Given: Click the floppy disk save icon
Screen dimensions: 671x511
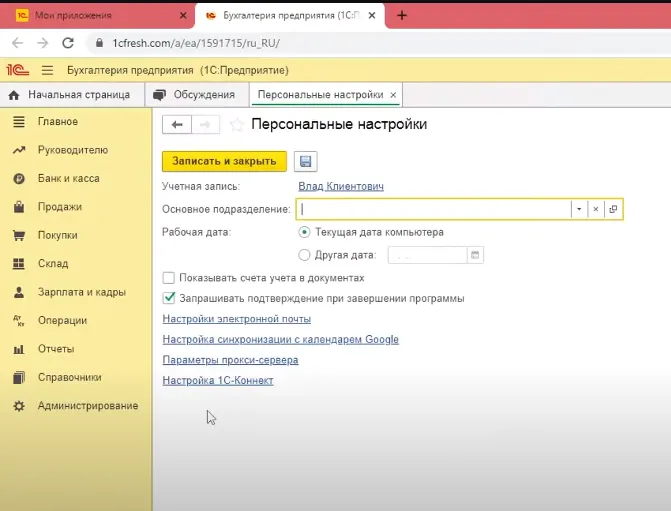Looking at the screenshot, I should pos(306,161).
